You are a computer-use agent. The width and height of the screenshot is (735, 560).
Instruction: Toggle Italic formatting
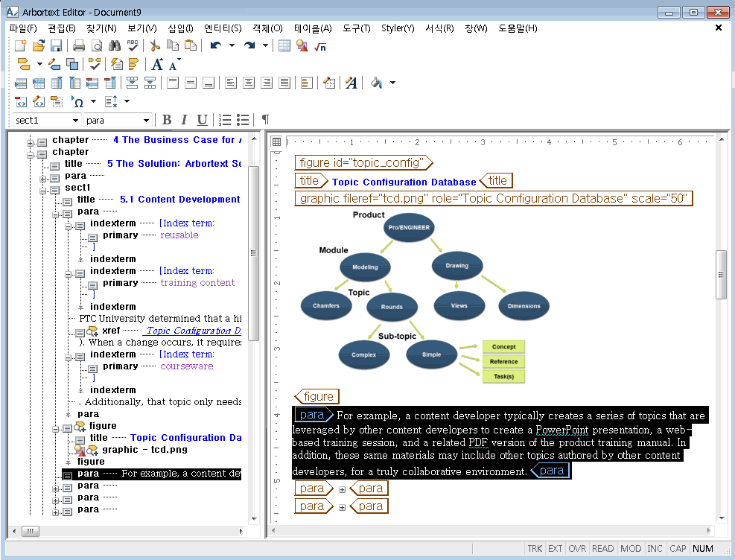coord(184,120)
